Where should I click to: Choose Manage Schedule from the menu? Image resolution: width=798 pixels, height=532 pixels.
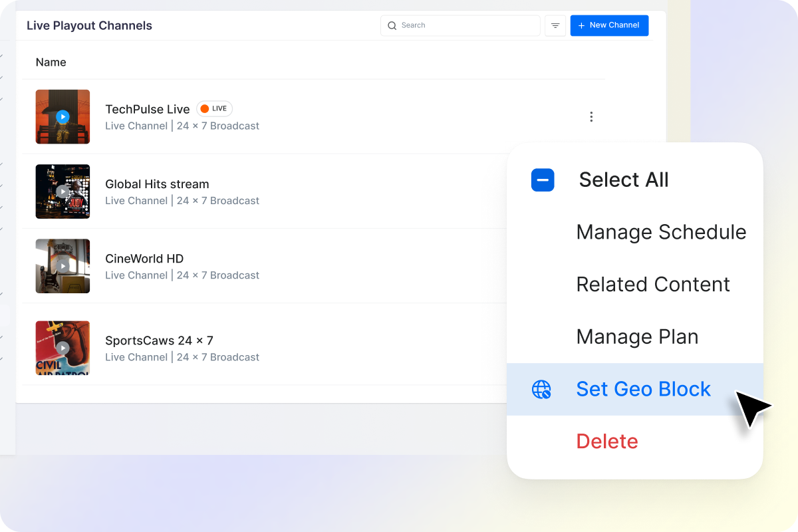click(661, 232)
